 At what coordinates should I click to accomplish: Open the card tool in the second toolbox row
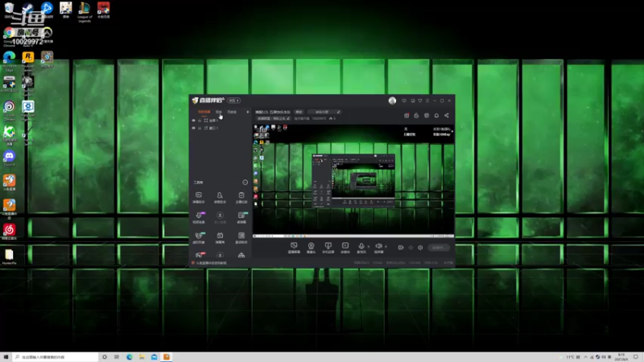(241, 217)
